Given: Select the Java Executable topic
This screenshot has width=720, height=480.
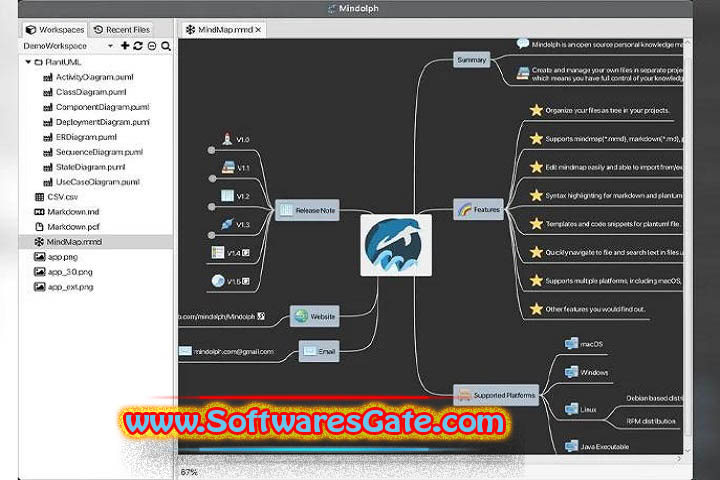Looking at the screenshot, I should point(596,446).
